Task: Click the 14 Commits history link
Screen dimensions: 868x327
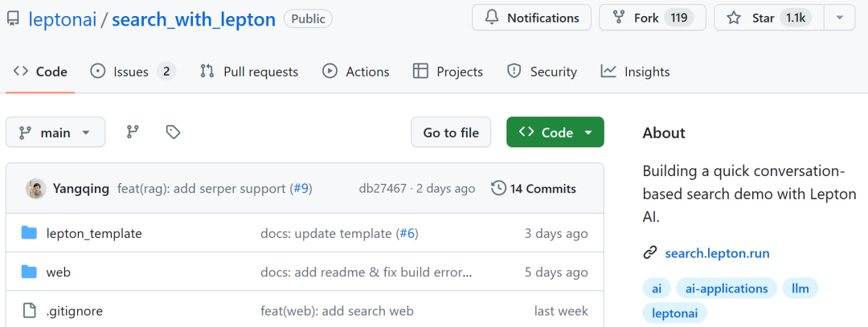Action: pos(534,189)
